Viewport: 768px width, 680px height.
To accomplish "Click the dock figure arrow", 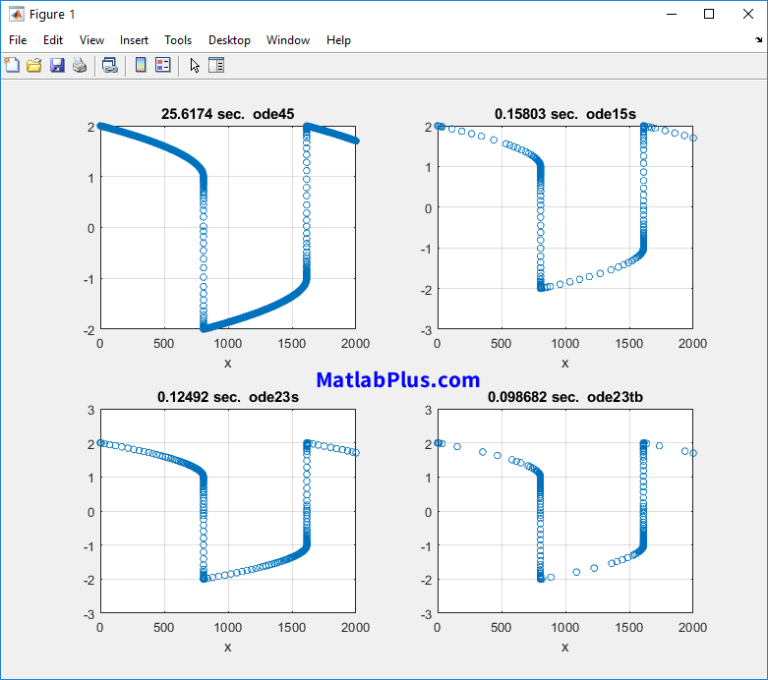I will click(758, 40).
